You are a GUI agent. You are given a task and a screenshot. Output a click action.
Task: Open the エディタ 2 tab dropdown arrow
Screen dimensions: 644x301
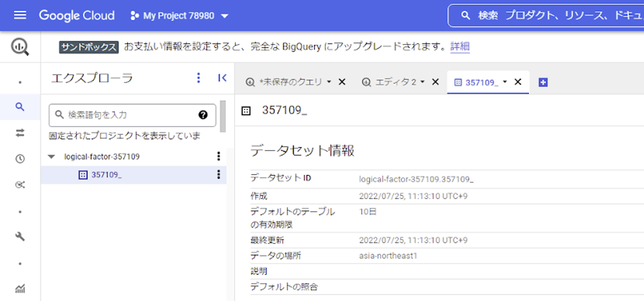(x=422, y=82)
